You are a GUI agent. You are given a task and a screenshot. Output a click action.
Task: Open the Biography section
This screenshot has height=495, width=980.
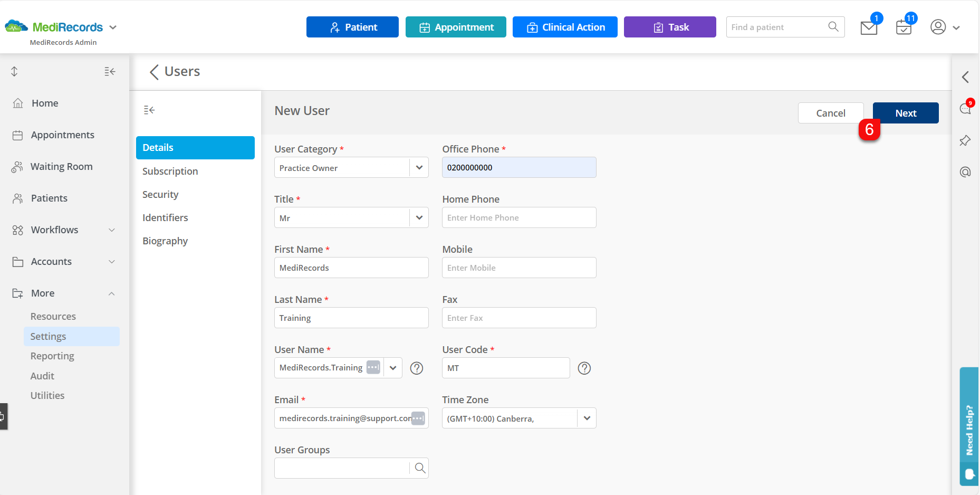click(165, 241)
